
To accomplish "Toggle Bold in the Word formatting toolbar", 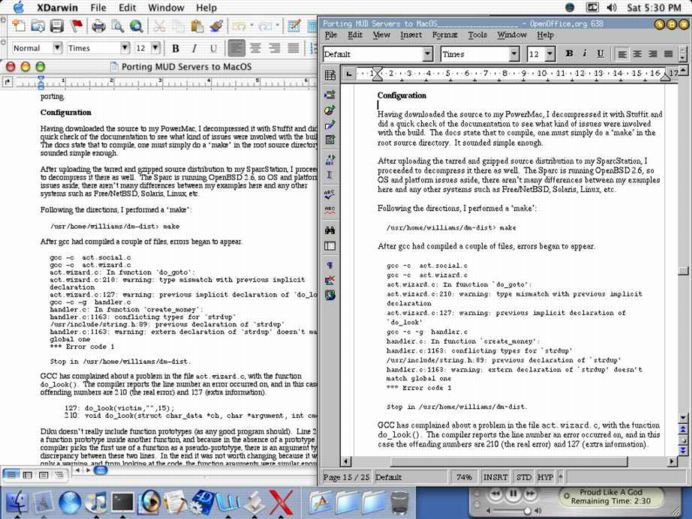I will [175, 48].
